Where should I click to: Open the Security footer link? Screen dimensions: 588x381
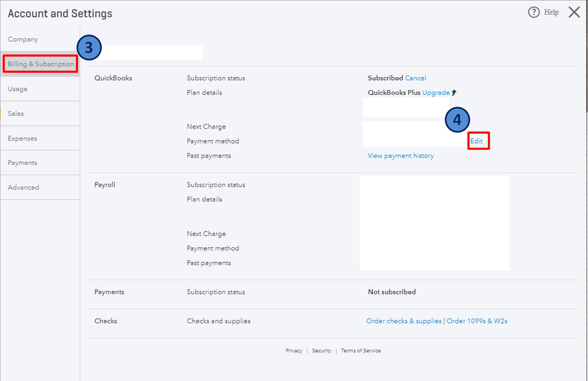coord(321,351)
